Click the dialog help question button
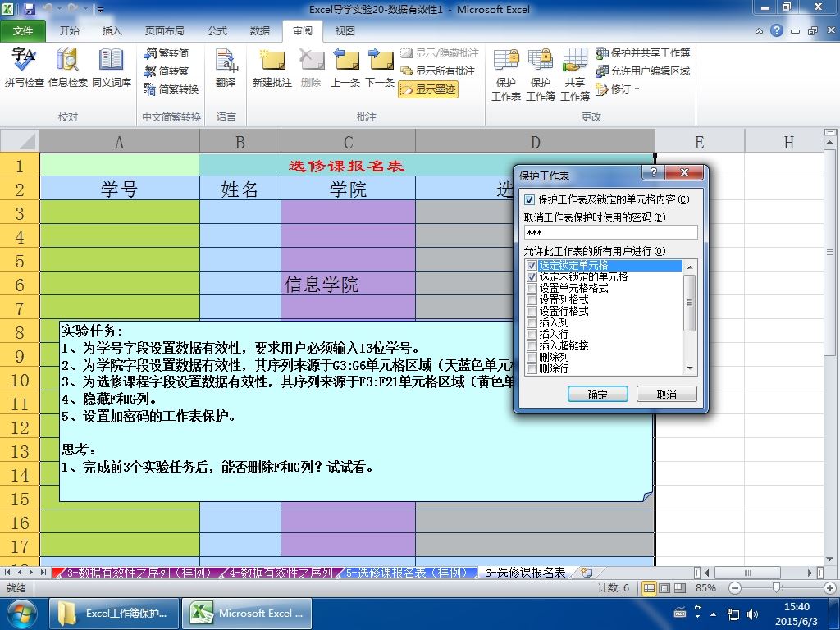This screenshot has width=840, height=630. coord(654,172)
